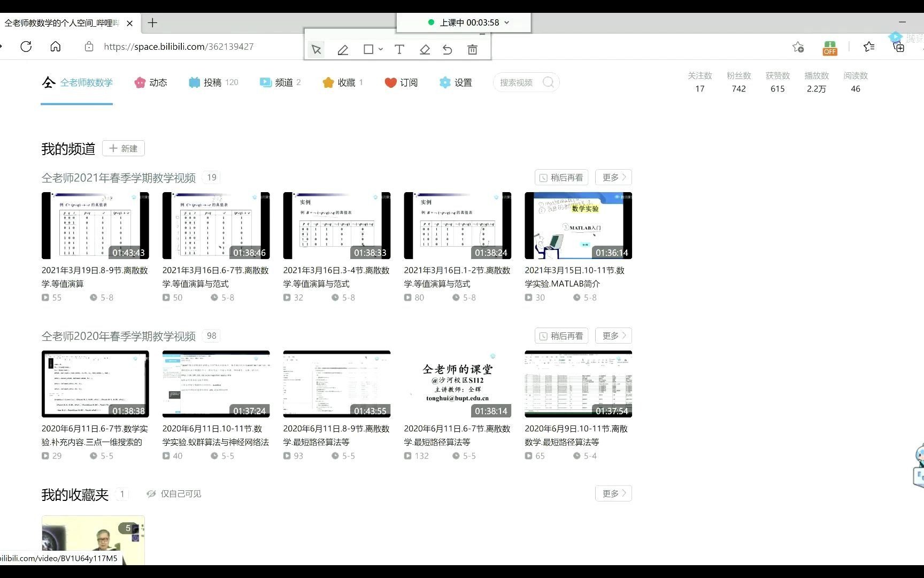The height and width of the screenshot is (578, 924).
Task: Switch to the 订阅 tab
Action: (401, 82)
